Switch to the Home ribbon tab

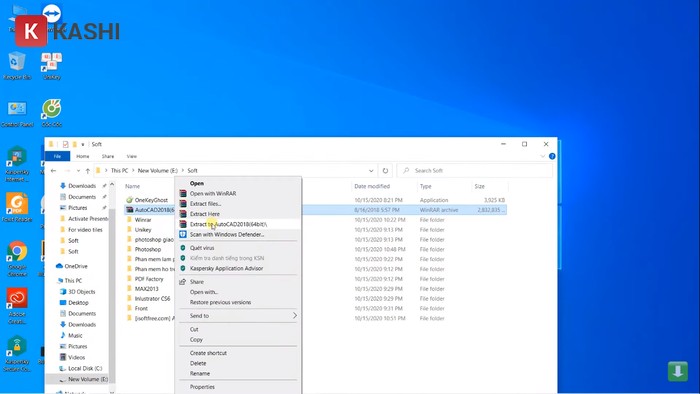(83, 156)
